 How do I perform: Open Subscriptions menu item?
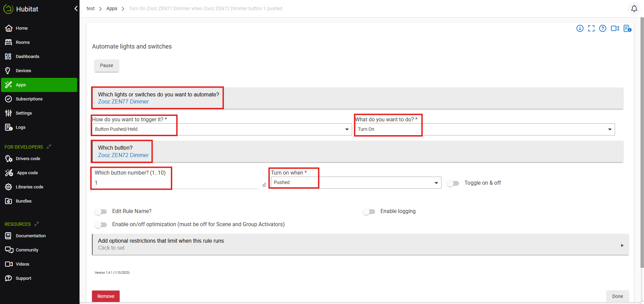pyautogui.click(x=39, y=99)
